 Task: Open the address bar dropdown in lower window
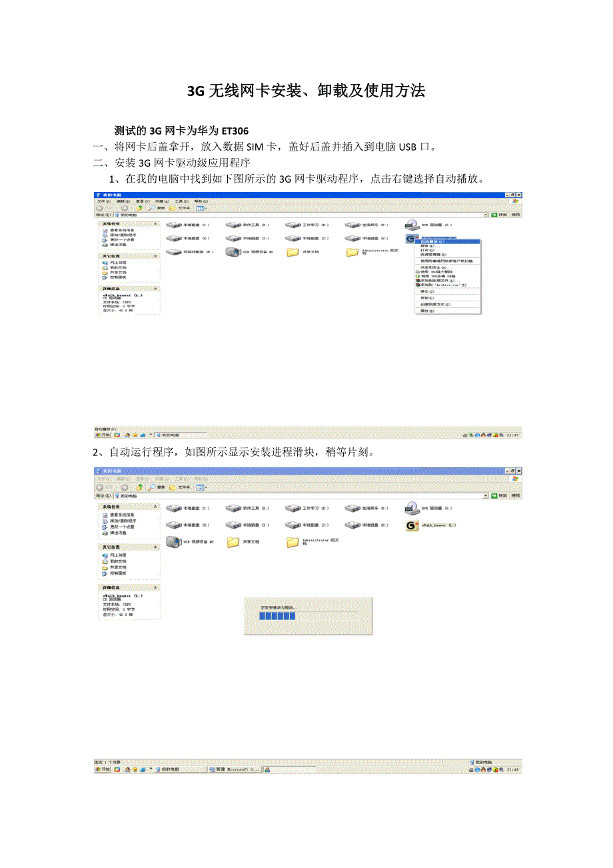coord(486,496)
